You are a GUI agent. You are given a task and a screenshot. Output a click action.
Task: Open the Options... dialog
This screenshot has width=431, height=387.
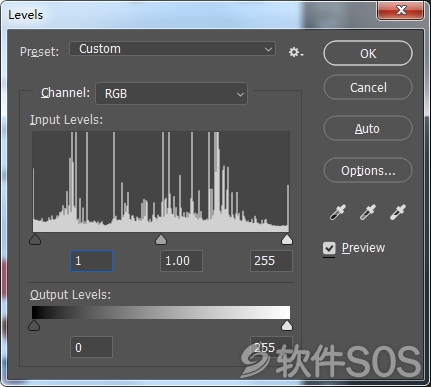[x=368, y=170]
